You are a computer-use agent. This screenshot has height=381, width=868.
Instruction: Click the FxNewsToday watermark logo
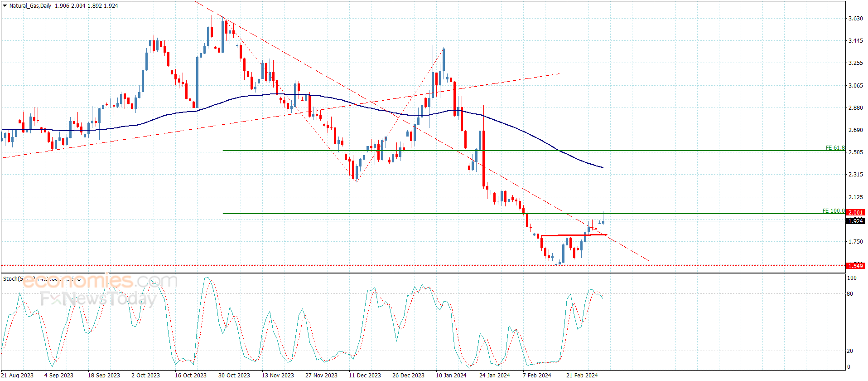pos(98,299)
